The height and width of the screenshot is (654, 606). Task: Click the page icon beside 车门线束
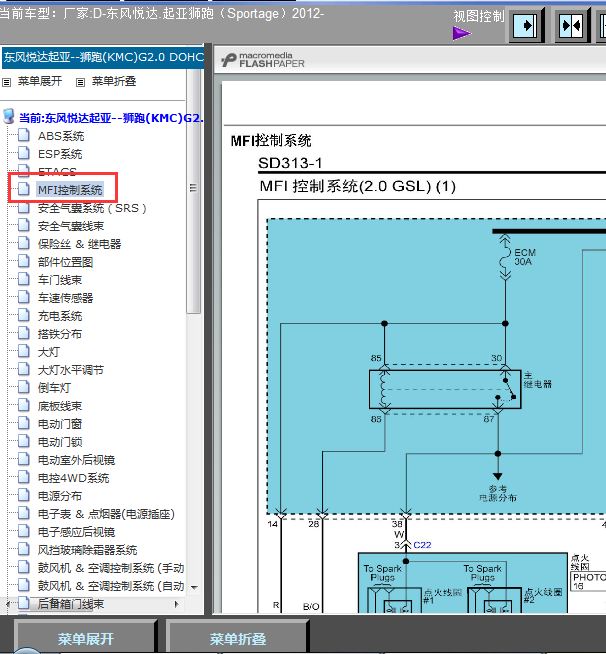[x=24, y=279]
